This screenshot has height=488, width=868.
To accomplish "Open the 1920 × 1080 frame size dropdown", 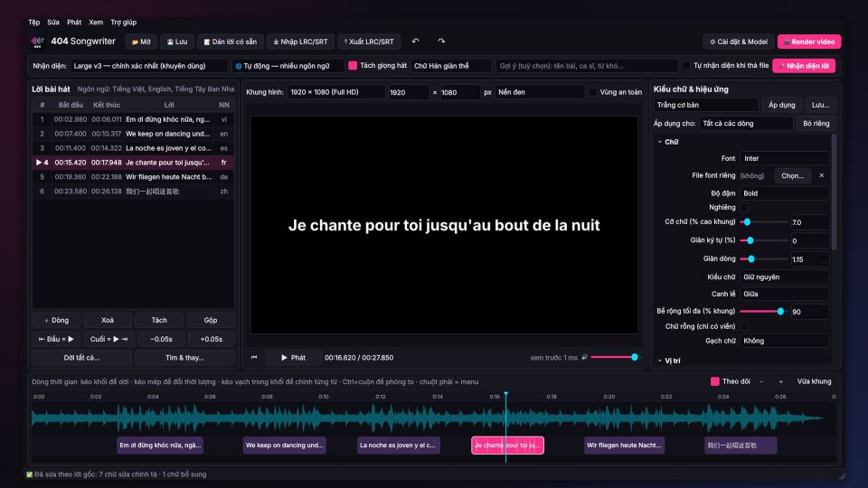I will (x=335, y=92).
